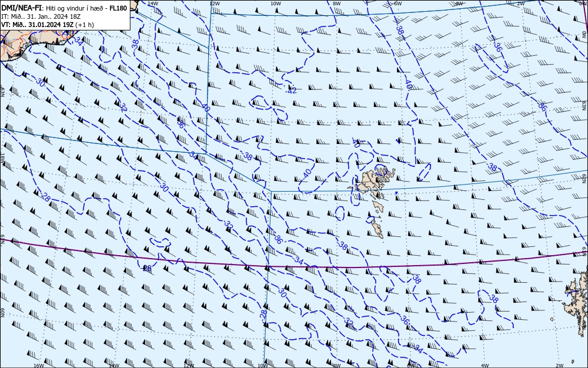The height and width of the screenshot is (368, 588).
Task: Click the (+1 h) forecast offset text
Action: 85,25
